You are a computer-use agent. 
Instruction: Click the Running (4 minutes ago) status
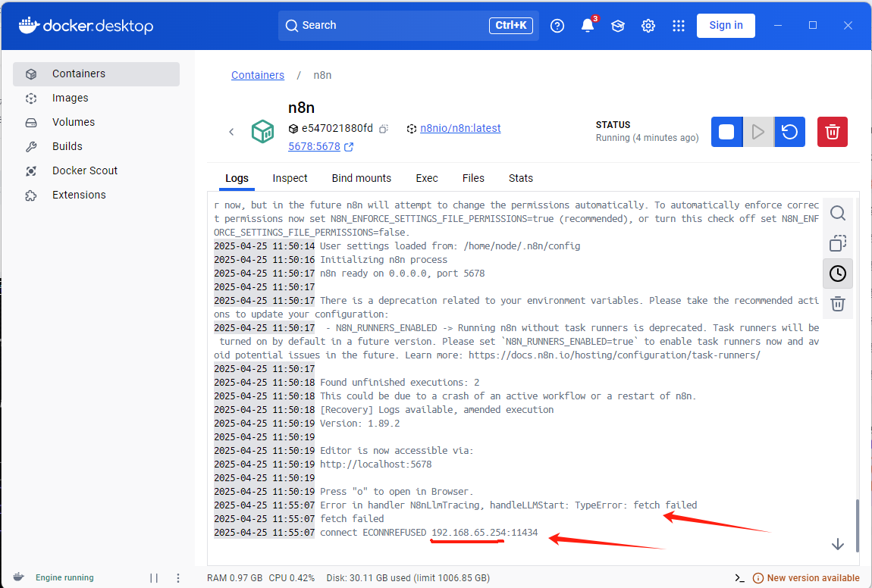tap(648, 138)
